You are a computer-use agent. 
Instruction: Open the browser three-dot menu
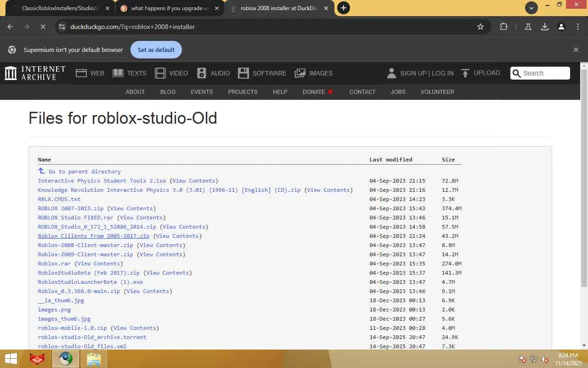tap(578, 27)
